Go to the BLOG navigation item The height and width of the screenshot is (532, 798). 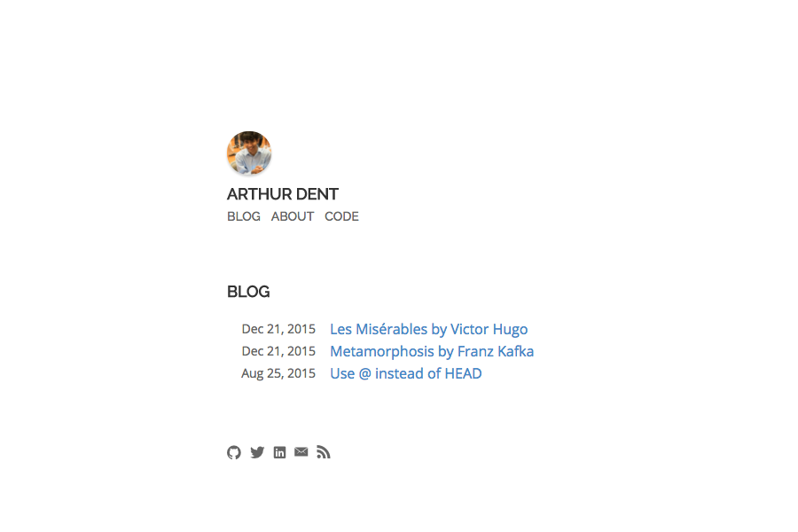(x=244, y=216)
